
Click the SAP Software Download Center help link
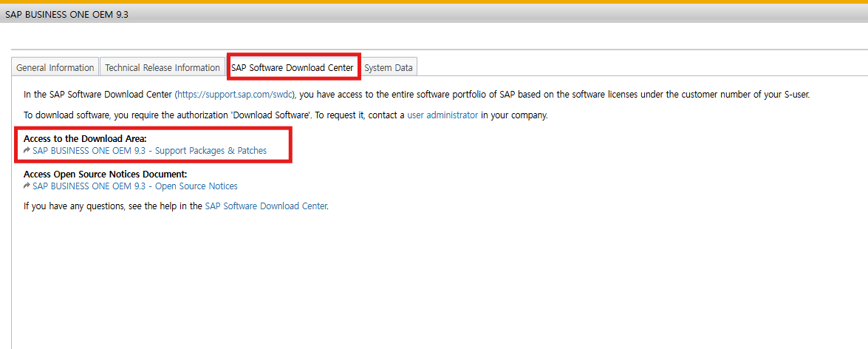pos(266,206)
